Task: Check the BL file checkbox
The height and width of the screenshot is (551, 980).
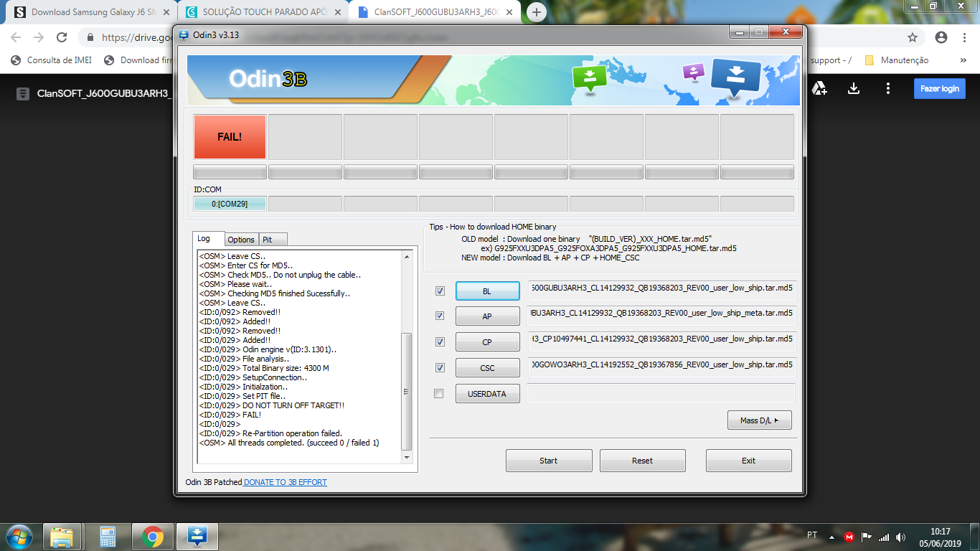Action: (440, 291)
